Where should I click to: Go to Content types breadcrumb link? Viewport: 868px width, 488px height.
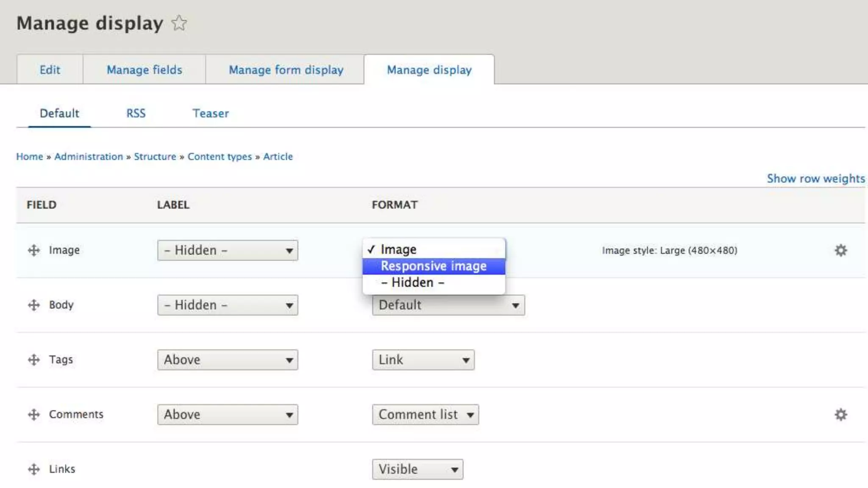click(x=220, y=157)
